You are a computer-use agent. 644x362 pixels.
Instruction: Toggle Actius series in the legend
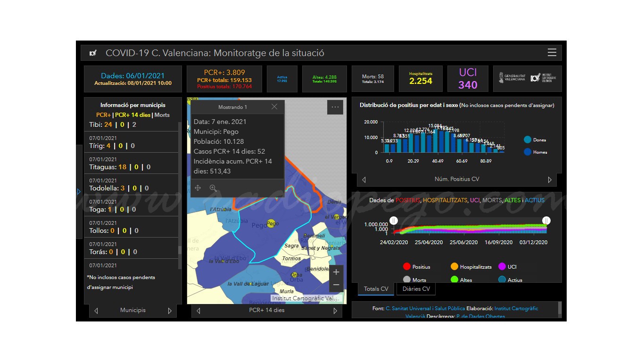coord(510,280)
